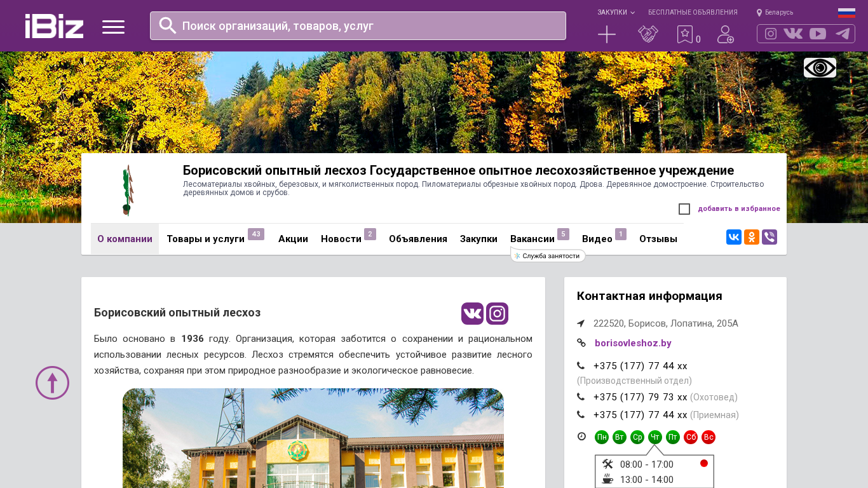Focus the organization search field
Viewport: 868px width, 488px height.
[x=358, y=25]
